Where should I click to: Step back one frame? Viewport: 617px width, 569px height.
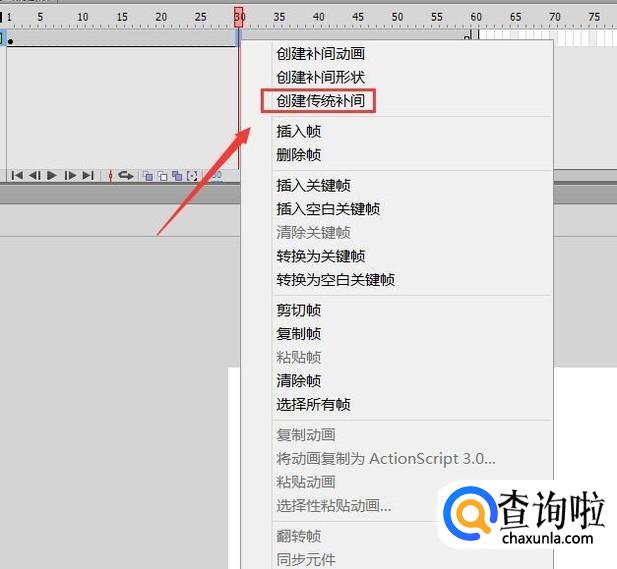click(35, 176)
